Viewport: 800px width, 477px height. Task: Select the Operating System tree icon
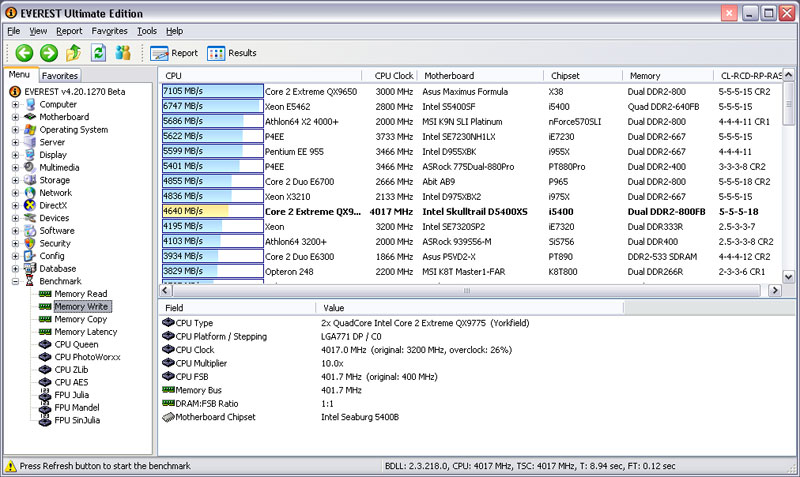pyautogui.click(x=31, y=130)
